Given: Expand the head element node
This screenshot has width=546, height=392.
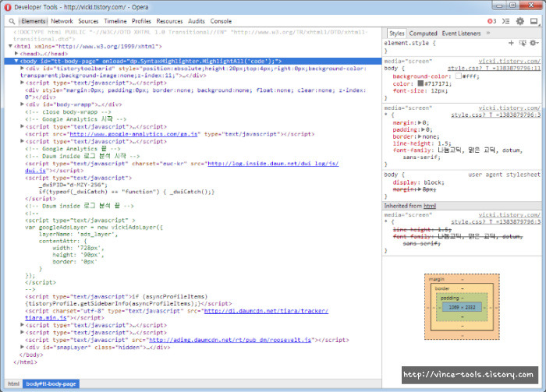Looking at the screenshot, I should pos(16,54).
